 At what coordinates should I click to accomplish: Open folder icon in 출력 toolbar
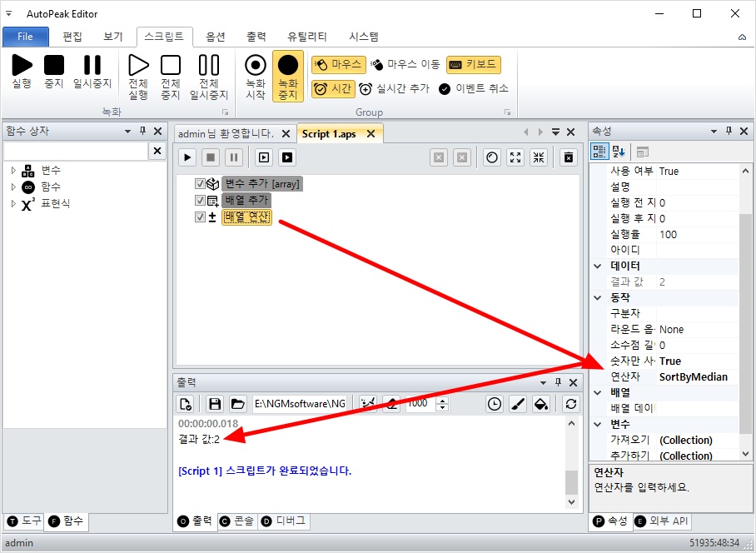click(x=237, y=404)
